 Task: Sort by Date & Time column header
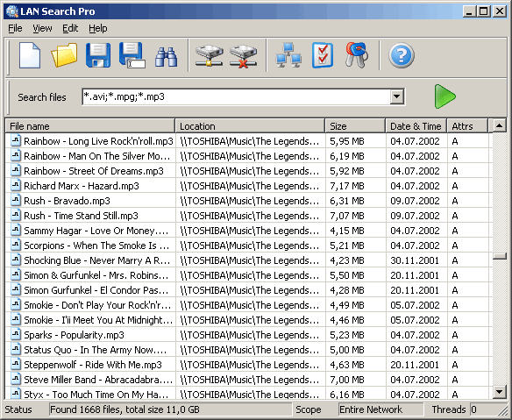pyautogui.click(x=416, y=126)
